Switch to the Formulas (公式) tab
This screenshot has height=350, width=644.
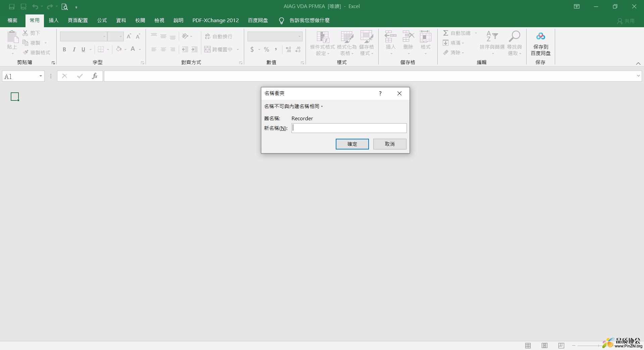(x=102, y=20)
